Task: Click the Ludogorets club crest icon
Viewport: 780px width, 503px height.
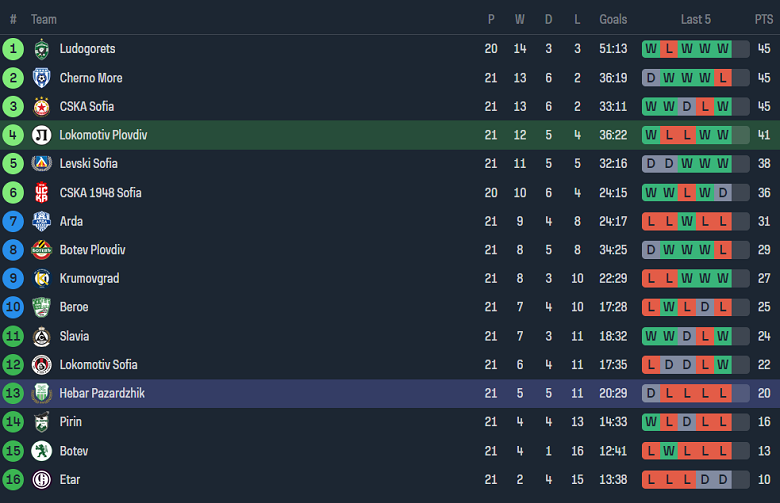Action: point(42,48)
